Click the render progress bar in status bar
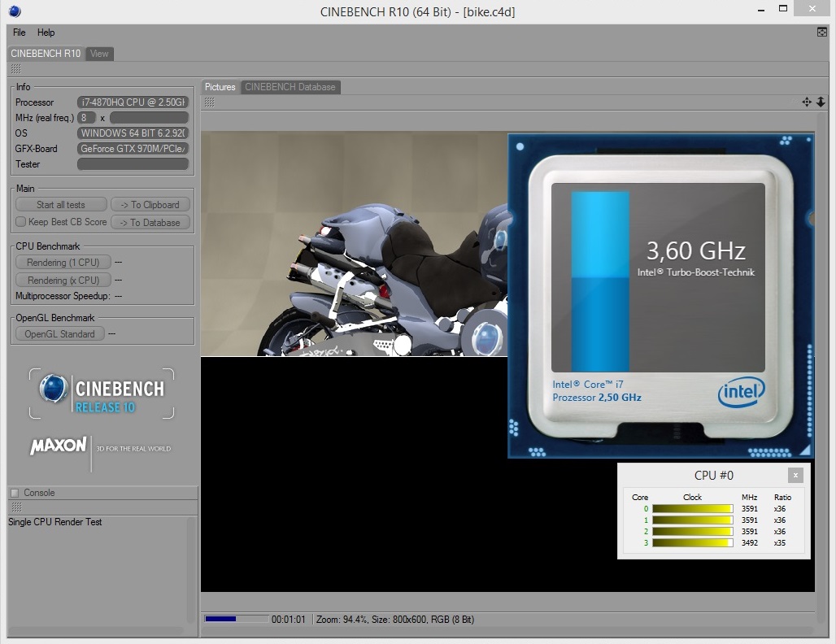The height and width of the screenshot is (644, 836). pos(236,619)
